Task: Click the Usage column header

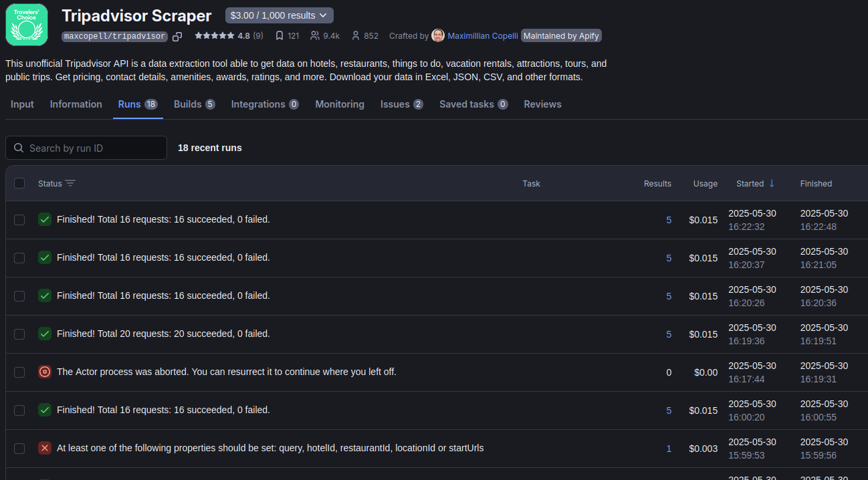Action: pyautogui.click(x=706, y=183)
